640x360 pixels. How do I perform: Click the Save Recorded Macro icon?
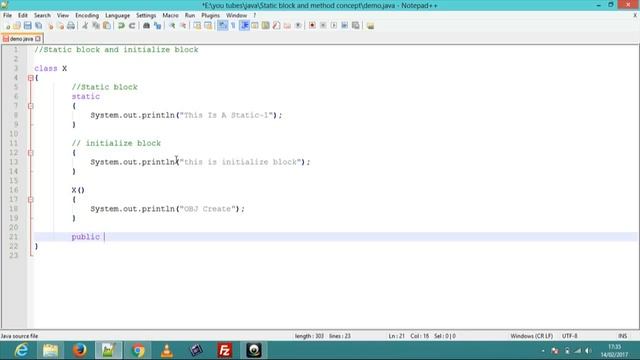[356, 26]
